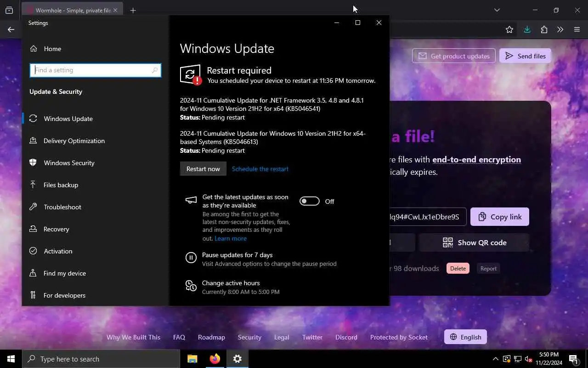Click Show QR code button
The width and height of the screenshot is (588, 368).
[474, 242]
